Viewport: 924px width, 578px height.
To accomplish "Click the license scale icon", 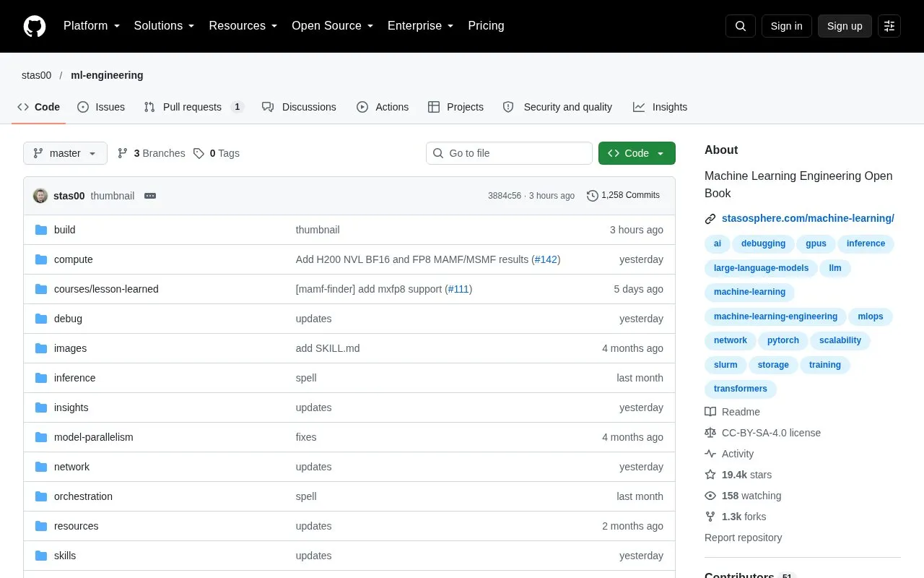I will [x=710, y=433].
